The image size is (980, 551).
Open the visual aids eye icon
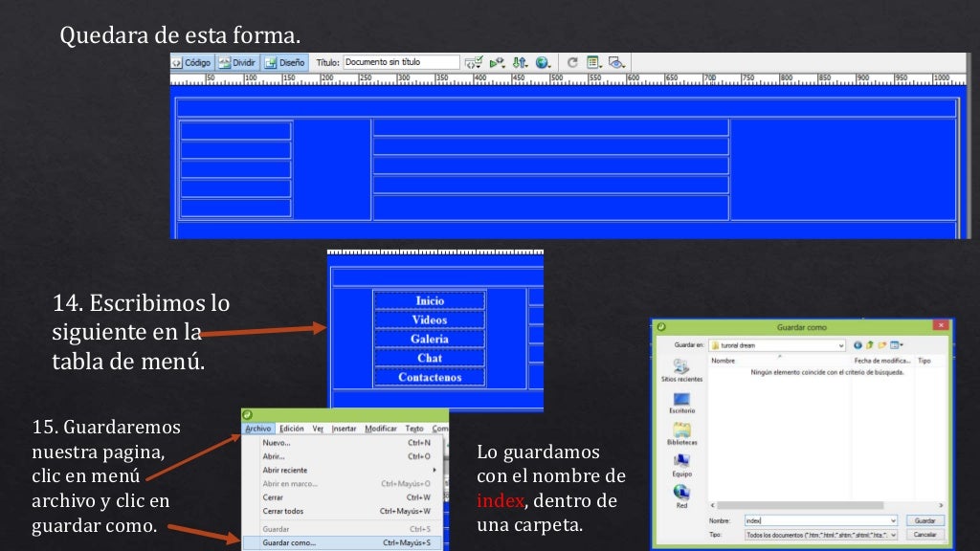coord(616,62)
